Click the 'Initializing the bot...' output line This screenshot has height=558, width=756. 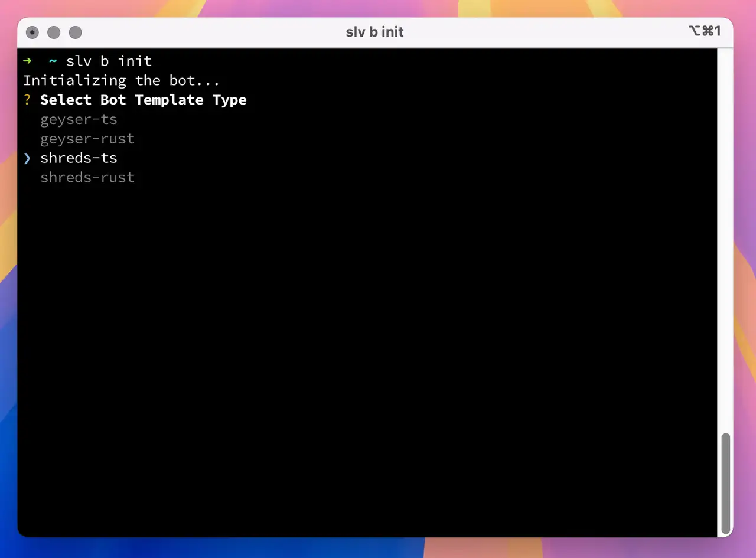[x=121, y=80]
